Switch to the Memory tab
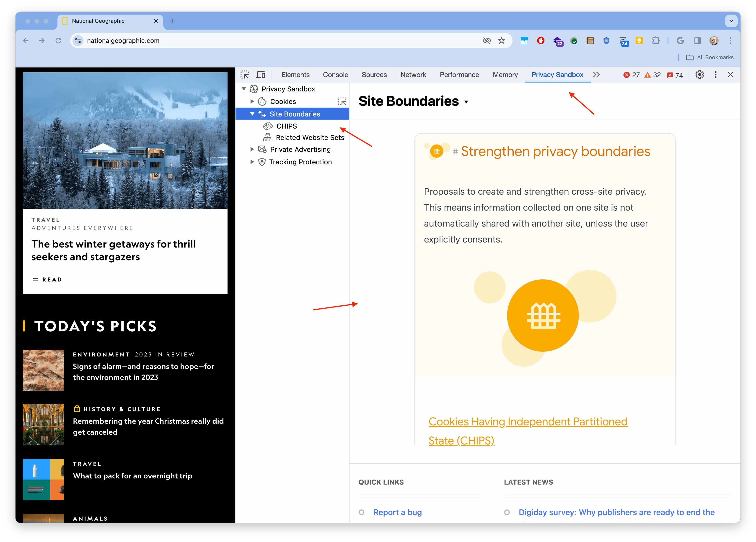Screen dimensions: 756x542 504,75
